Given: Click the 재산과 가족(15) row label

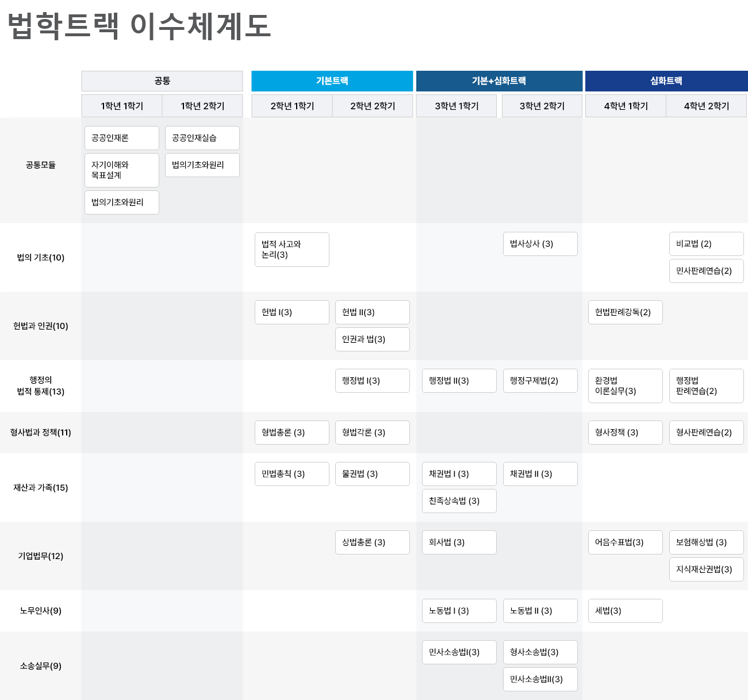Looking at the screenshot, I should coord(41,488).
